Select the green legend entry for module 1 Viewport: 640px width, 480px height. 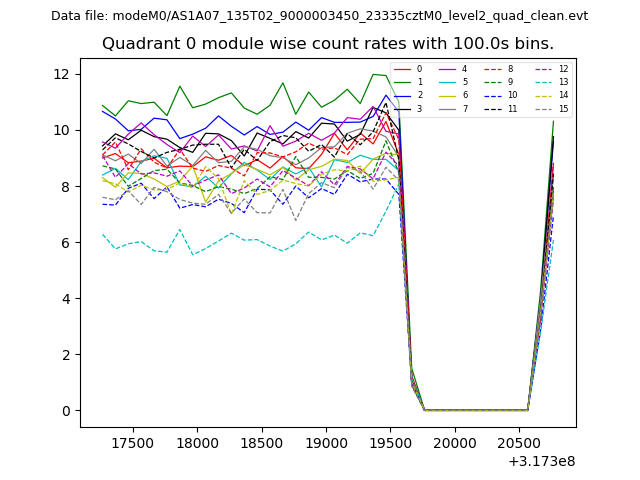click(x=408, y=82)
